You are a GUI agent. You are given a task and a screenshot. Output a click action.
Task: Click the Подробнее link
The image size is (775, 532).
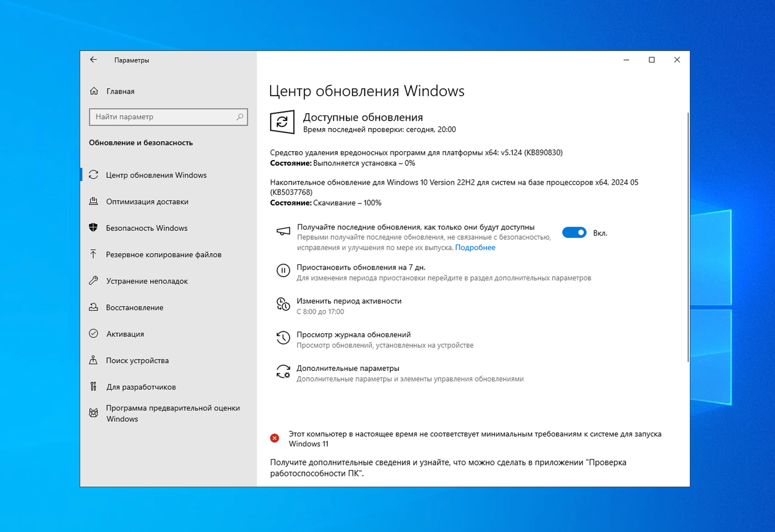click(475, 247)
